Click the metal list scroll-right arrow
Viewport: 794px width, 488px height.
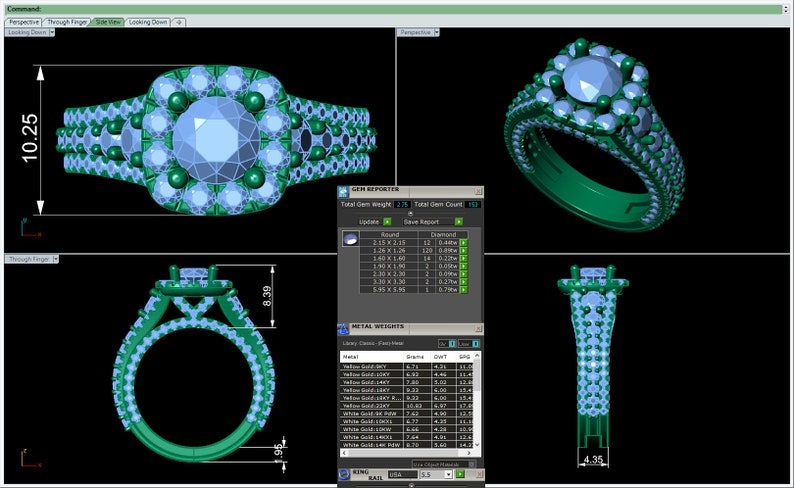pyautogui.click(x=469, y=453)
